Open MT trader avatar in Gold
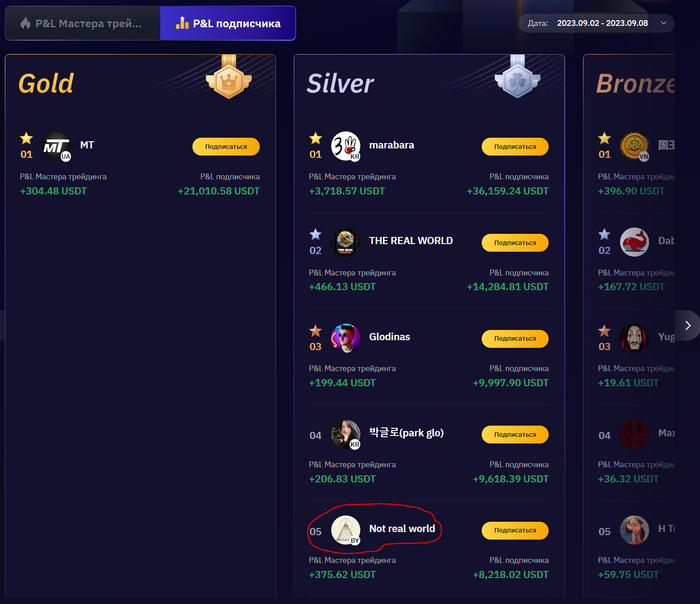Image resolution: width=700 pixels, height=604 pixels. coord(58,147)
